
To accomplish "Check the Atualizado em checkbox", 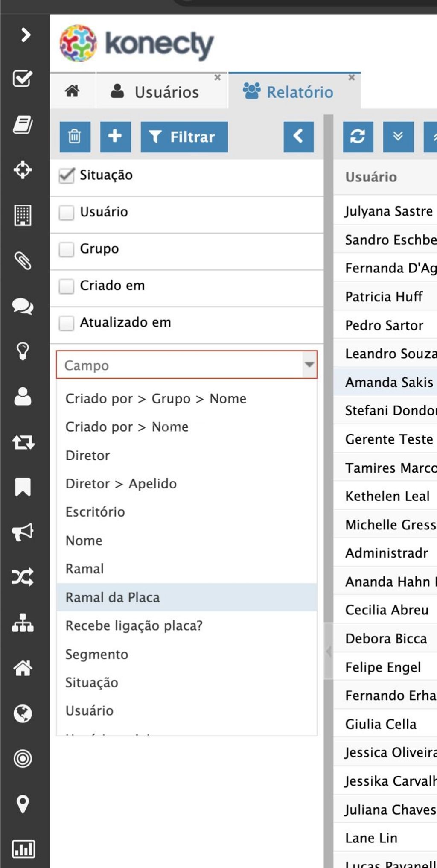I will pyautogui.click(x=67, y=323).
